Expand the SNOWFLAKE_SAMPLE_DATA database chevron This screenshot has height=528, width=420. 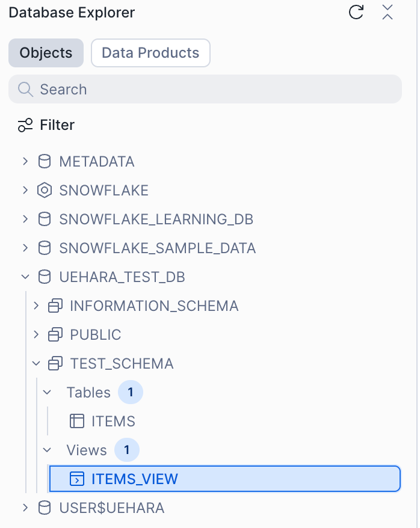25,248
